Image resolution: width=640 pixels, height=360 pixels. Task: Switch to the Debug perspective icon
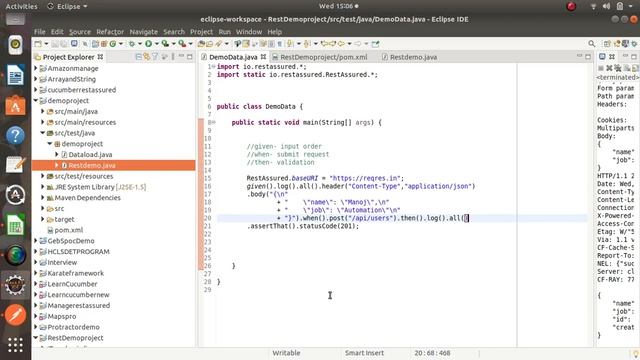pos(634,44)
